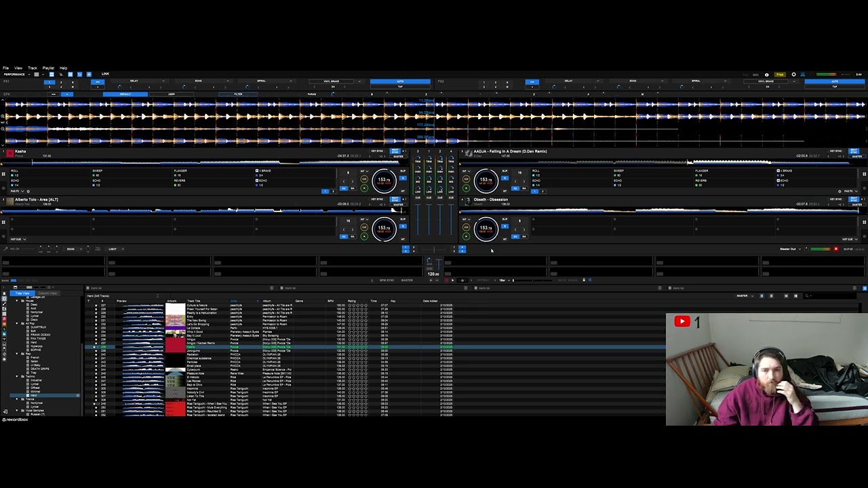Toggle SLIP on Alberto Tolo deck
This screenshot has height=488, width=868.
coord(403,219)
